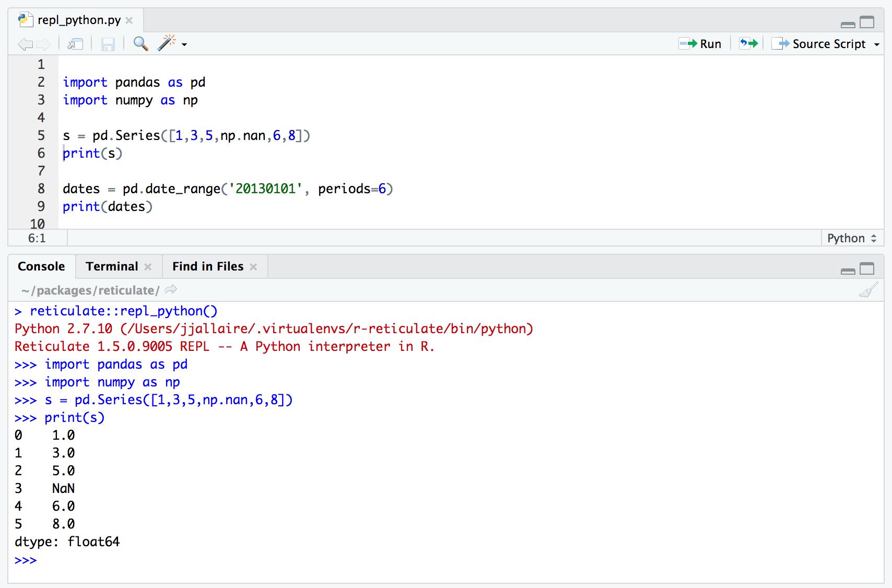Screen dimensions: 892x588
Task: Click the code tools magic wand
Action: pos(167,43)
